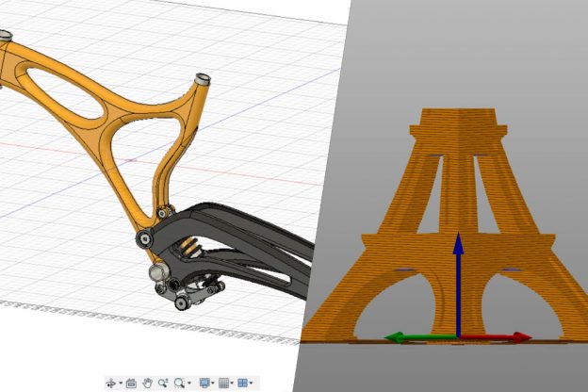Select the Orbit navigation tool
The width and height of the screenshot is (588, 392).
click(x=111, y=383)
